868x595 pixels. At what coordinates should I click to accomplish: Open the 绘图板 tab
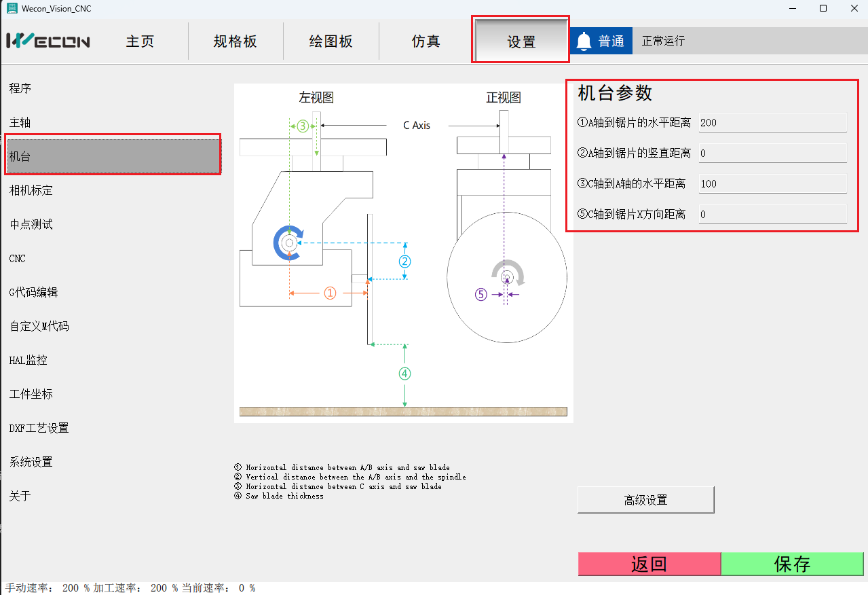click(x=331, y=41)
